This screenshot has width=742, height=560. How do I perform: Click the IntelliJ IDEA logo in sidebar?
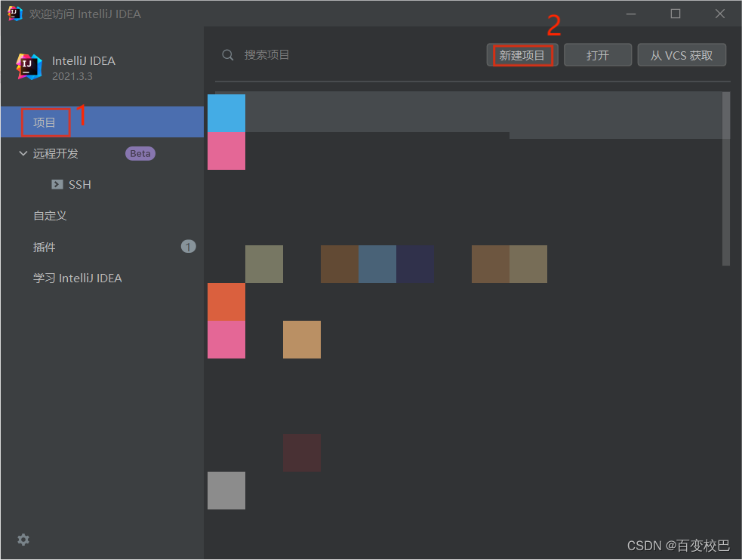coord(29,66)
